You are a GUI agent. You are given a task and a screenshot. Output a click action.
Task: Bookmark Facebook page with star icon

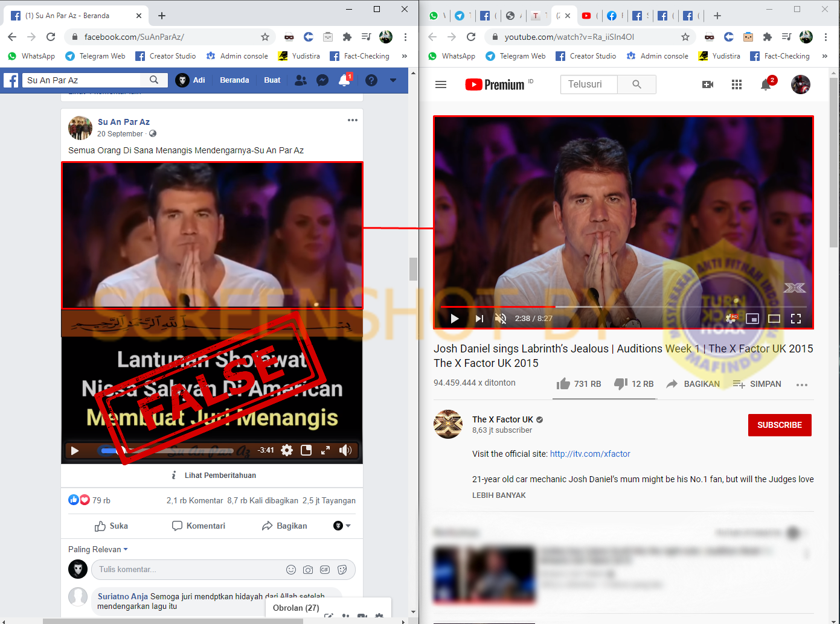[x=265, y=37]
